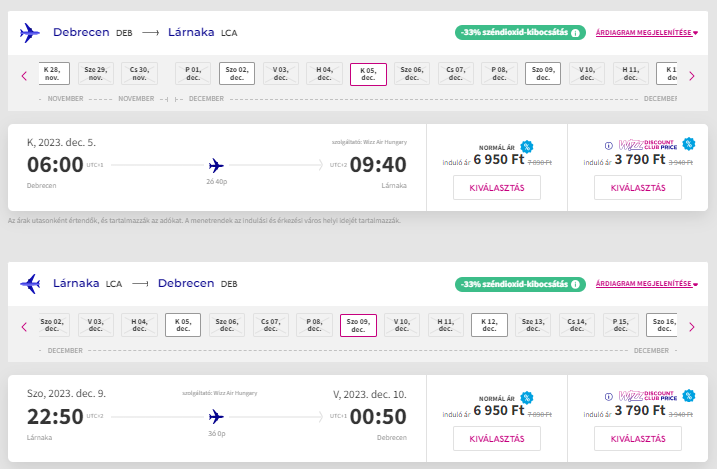Click the info icon next to the outbound Wizz Discount Club price
Viewport: 717px width, 469px height.
(x=609, y=146)
